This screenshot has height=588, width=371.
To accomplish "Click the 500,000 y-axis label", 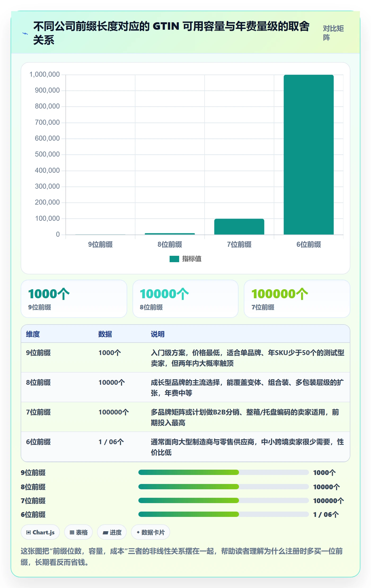I will click(47, 154).
